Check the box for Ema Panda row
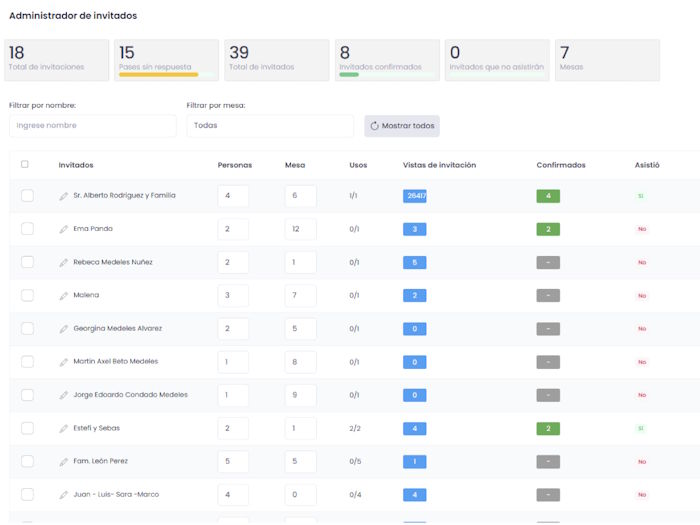This screenshot has width=700, height=525. point(27,229)
